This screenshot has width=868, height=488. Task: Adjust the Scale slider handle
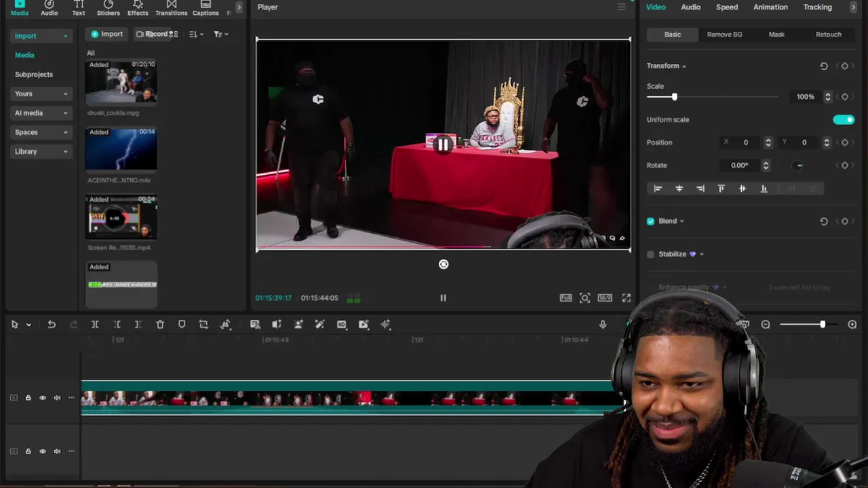point(674,97)
